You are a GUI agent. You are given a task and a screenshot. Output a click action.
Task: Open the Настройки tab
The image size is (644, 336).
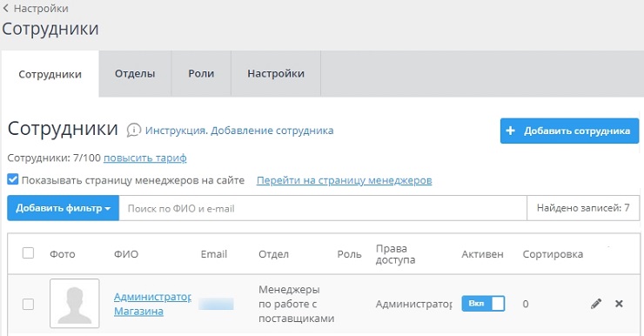coord(276,73)
